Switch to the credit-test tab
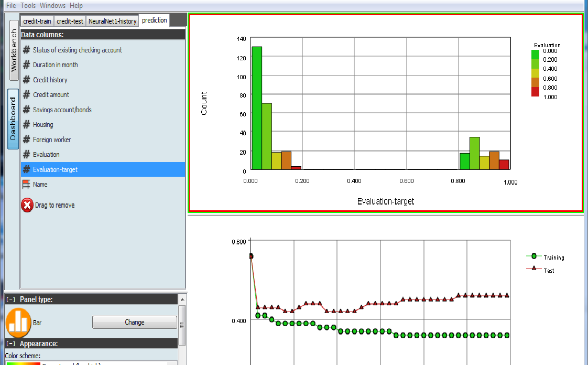This screenshot has height=365, width=588. click(x=70, y=22)
